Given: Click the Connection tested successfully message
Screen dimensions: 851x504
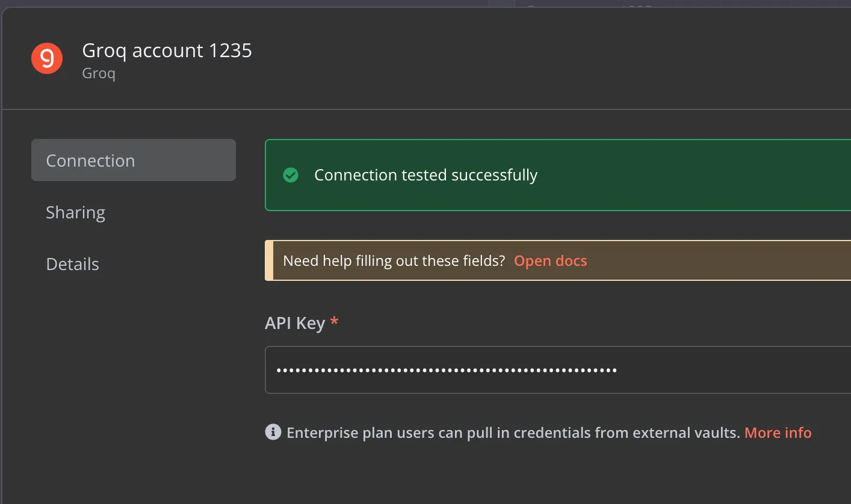Looking at the screenshot, I should (425, 175).
